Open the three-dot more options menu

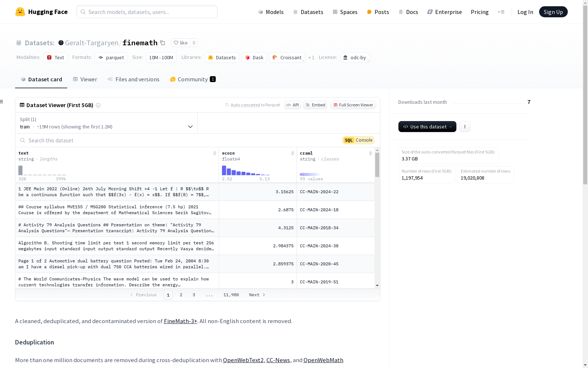tap(465, 127)
